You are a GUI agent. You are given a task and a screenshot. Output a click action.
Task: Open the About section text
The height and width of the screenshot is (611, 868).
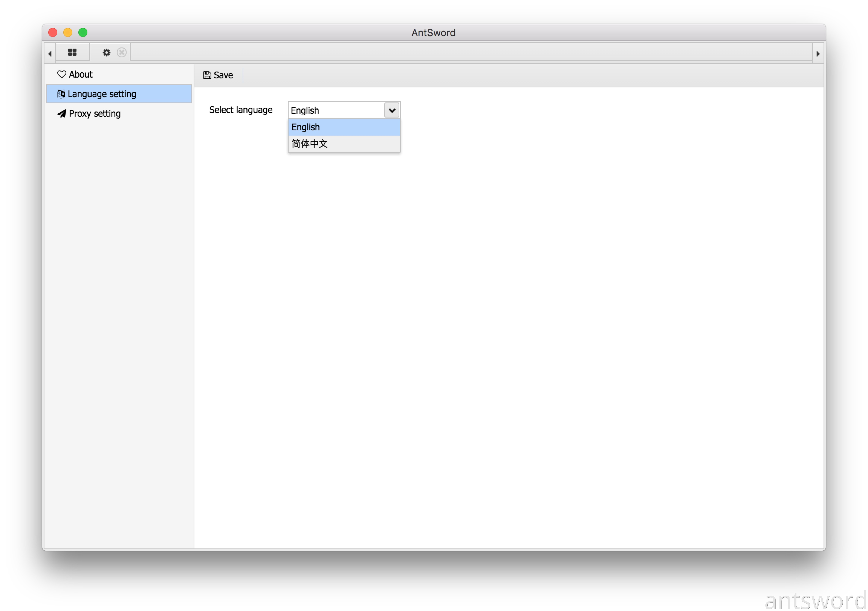click(80, 74)
